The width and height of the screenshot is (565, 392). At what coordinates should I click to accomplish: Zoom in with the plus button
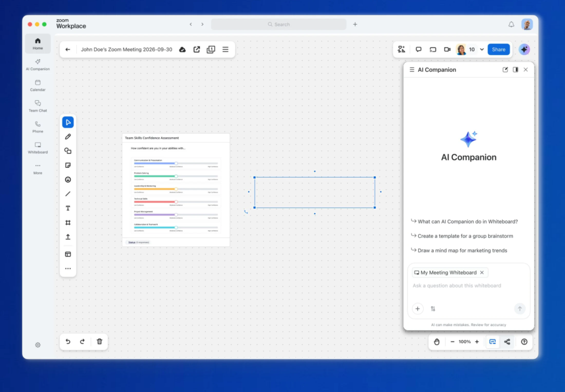[477, 341]
